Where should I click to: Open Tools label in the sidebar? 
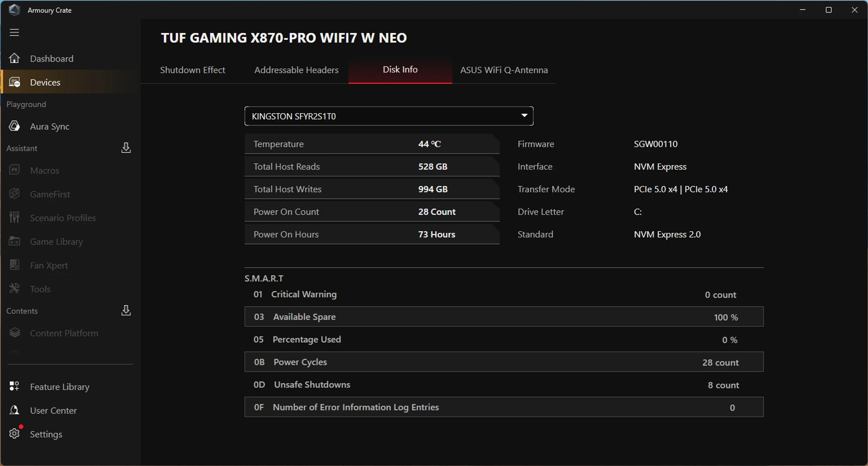coord(40,289)
